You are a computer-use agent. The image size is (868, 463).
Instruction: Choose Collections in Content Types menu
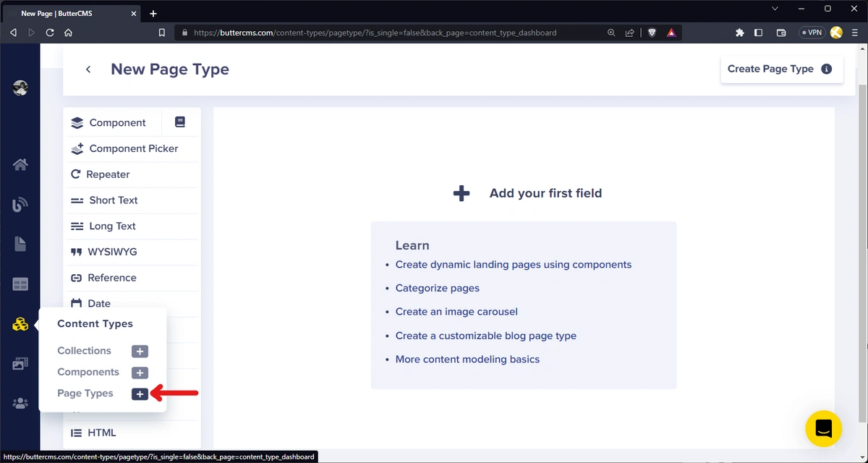[x=84, y=351]
